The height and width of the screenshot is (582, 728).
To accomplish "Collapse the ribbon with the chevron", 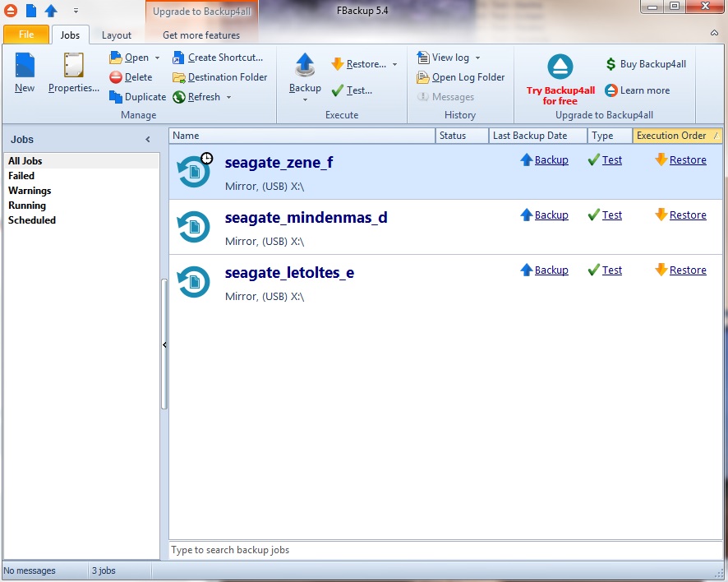I will pos(714,33).
